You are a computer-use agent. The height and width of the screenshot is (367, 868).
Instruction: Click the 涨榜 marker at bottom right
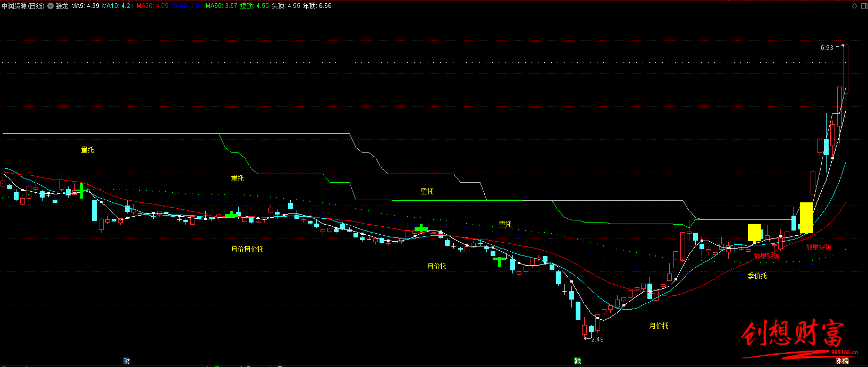pyautogui.click(x=842, y=361)
